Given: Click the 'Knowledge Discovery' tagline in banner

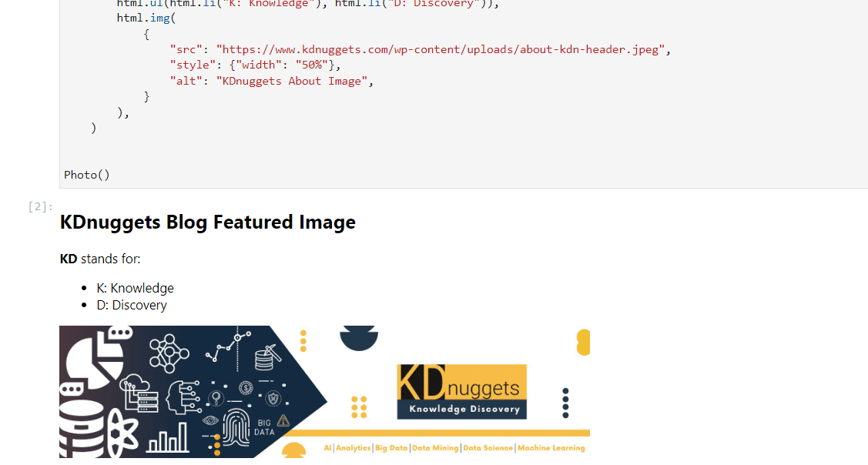Looking at the screenshot, I should point(464,409).
